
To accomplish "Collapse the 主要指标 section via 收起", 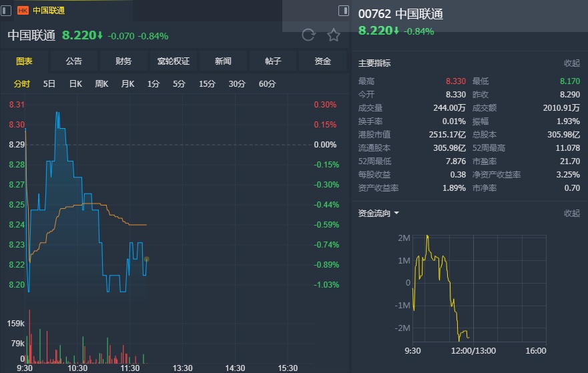I will (572, 63).
